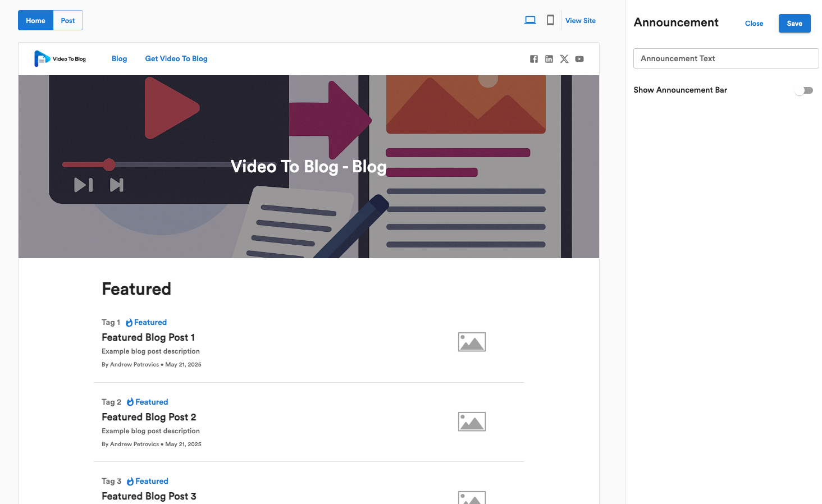Switch to mobile preview icon
This screenshot has height=504, width=822.
[x=550, y=20]
